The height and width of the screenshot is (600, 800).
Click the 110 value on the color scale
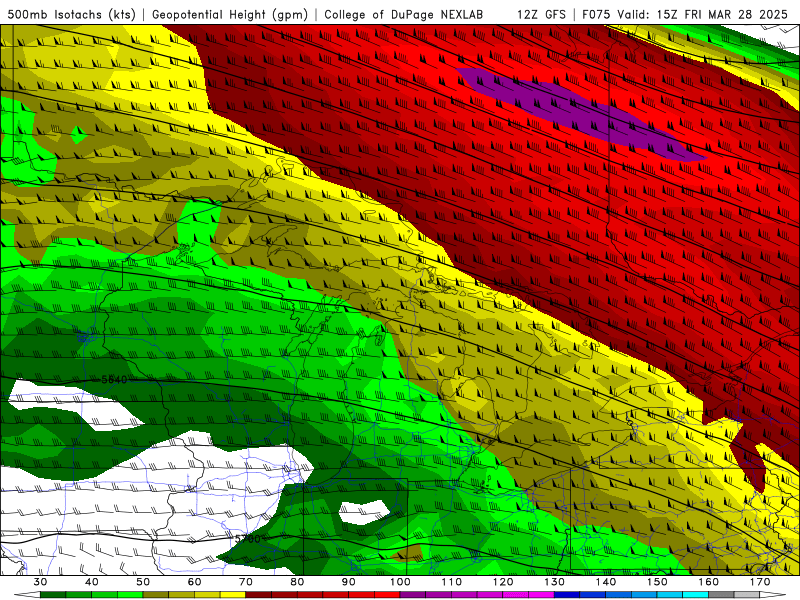pyautogui.click(x=452, y=582)
